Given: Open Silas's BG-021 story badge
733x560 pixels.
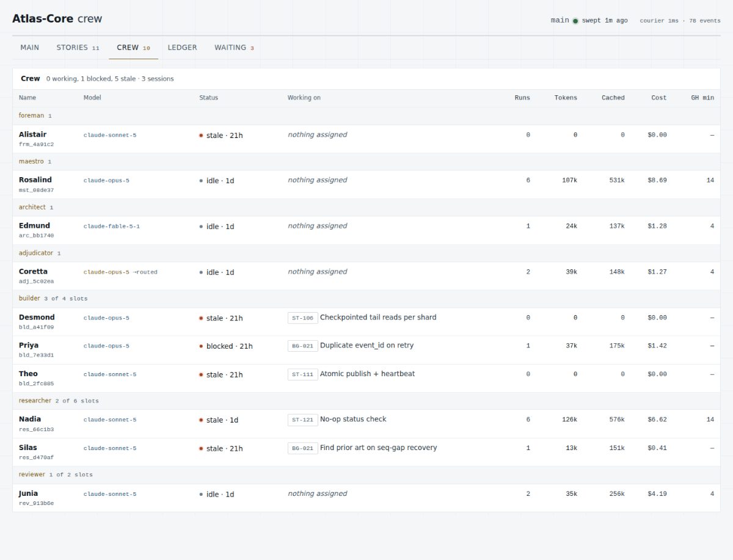Looking at the screenshot, I should point(302,448).
